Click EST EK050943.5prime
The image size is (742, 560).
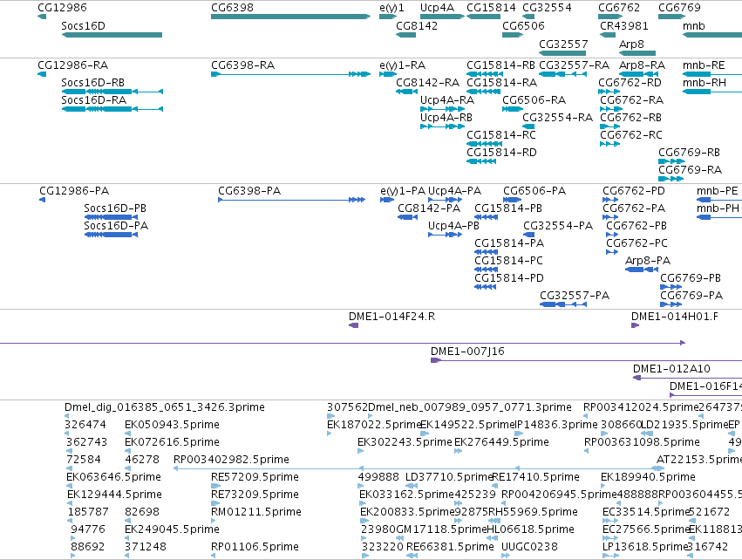coord(173,425)
